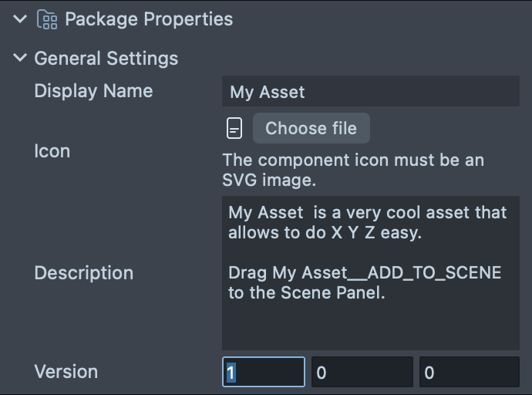532x395 pixels.
Task: Click the Icon property label
Action: [52, 151]
